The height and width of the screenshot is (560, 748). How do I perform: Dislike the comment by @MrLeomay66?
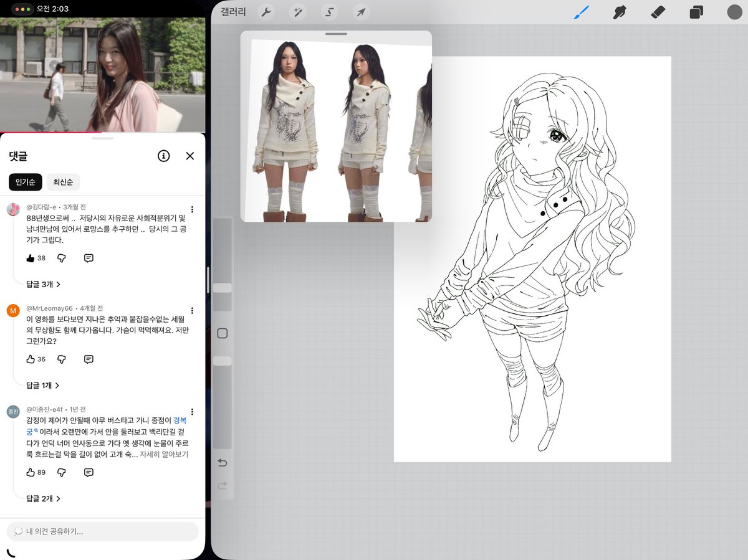[61, 359]
